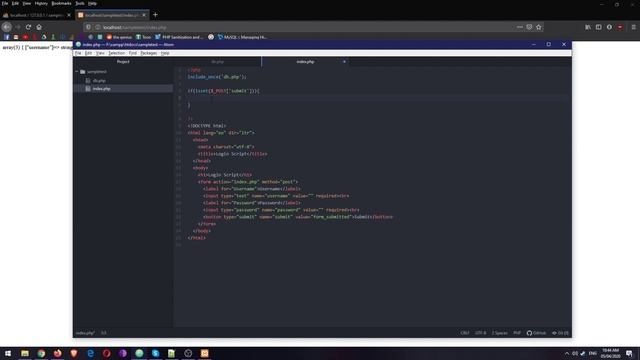Close the index.php editor tab

coord(344,62)
